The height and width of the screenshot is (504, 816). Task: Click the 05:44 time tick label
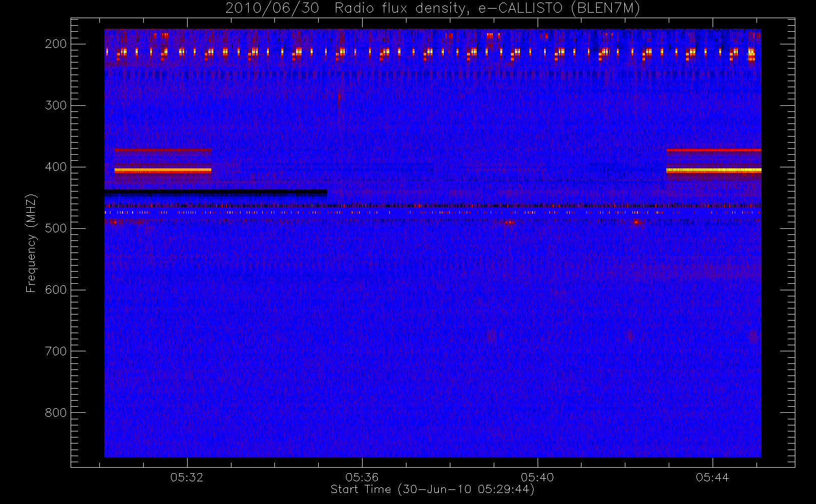click(712, 477)
